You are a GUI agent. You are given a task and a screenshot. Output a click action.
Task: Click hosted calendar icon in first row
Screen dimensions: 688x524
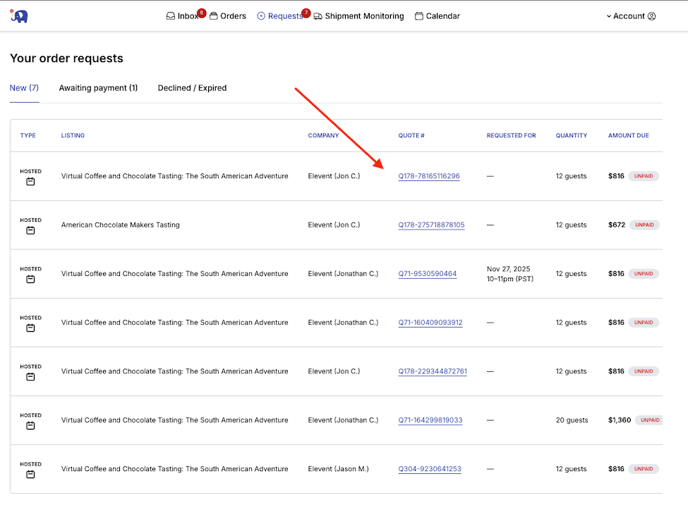(x=30, y=182)
